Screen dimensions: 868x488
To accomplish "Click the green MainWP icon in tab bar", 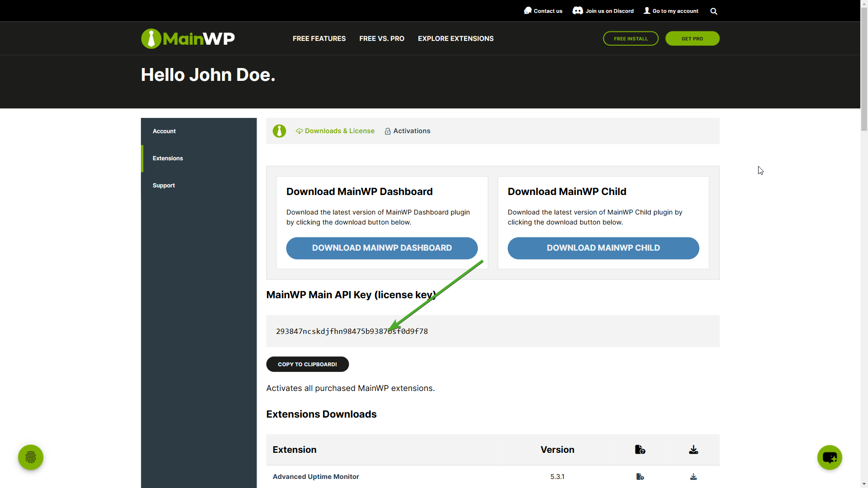I will click(279, 131).
